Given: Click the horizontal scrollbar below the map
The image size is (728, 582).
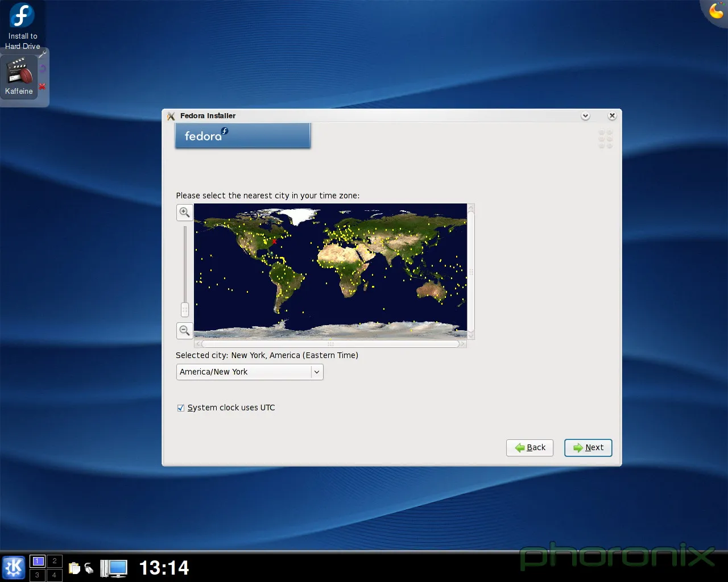Looking at the screenshot, I should tap(330, 344).
